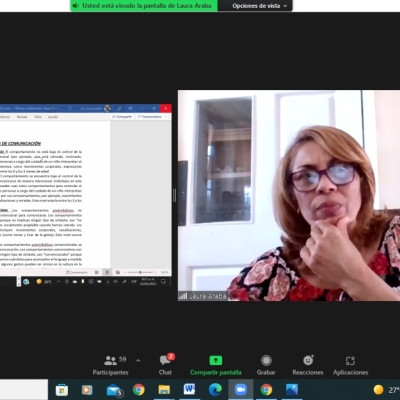
Task: Open File Explorer from the taskbar
Action: [164, 389]
